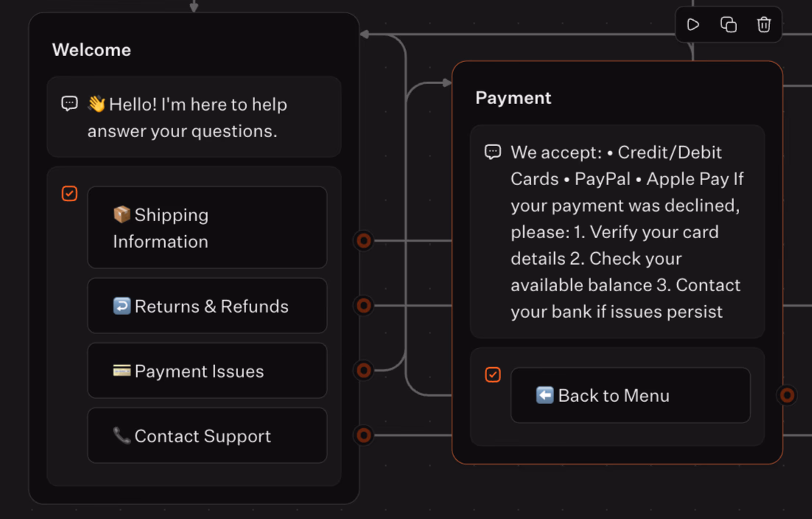This screenshot has width=812, height=519.
Task: Click the Payment Issues output connector dot
Action: [x=363, y=370]
